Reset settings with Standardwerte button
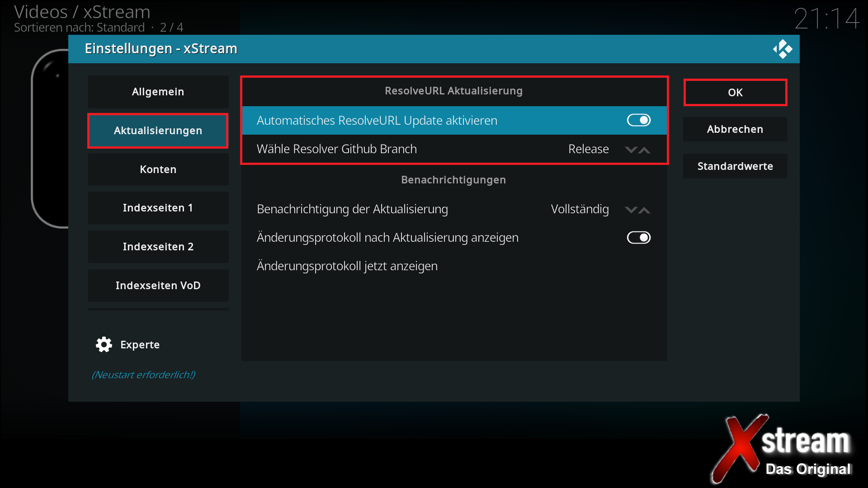Viewport: 868px width, 488px height. click(735, 166)
